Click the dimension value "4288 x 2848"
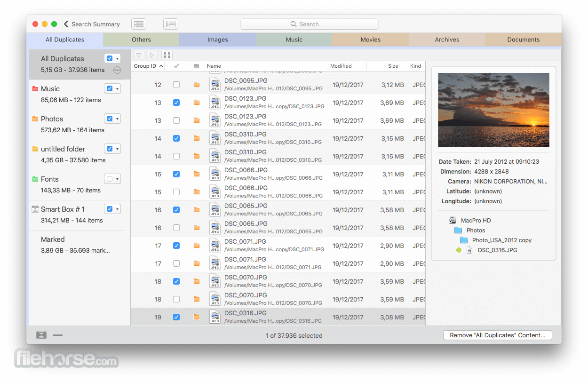The image size is (588, 382). coord(492,172)
